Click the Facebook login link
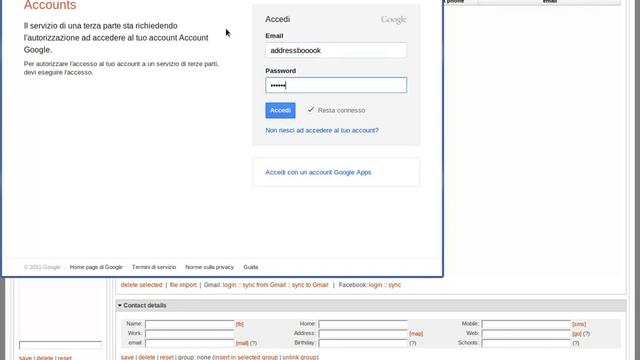Viewport: 640px width, 360px height. tap(376, 285)
